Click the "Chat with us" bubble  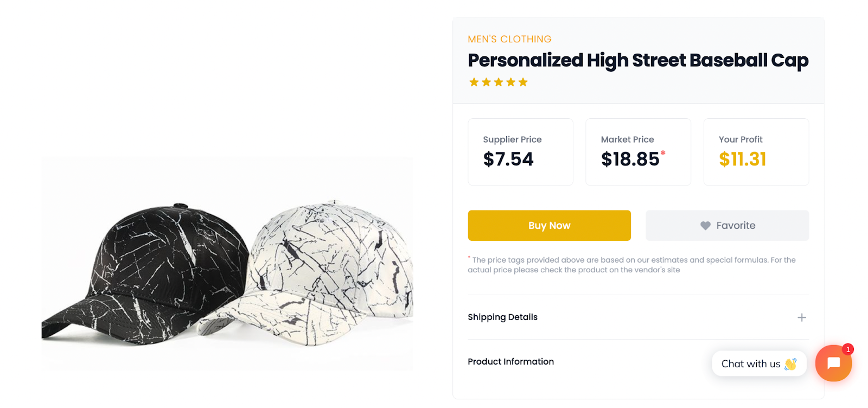click(751, 364)
